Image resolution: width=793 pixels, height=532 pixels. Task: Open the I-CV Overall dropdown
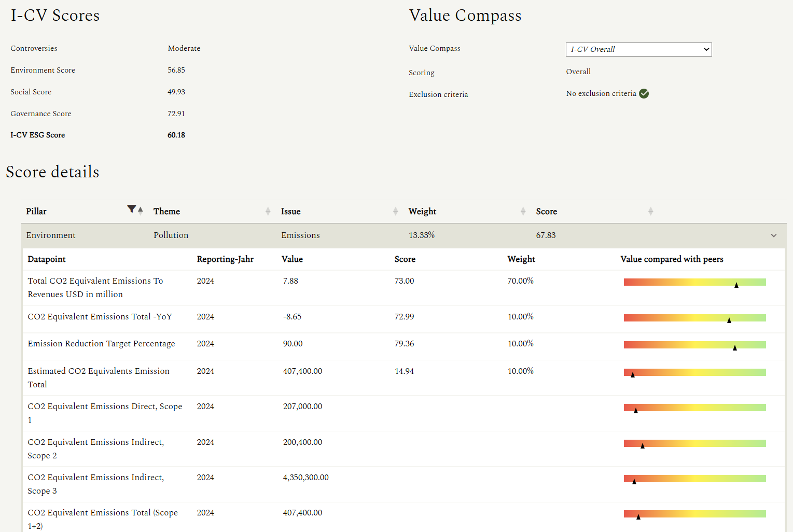tap(638, 49)
